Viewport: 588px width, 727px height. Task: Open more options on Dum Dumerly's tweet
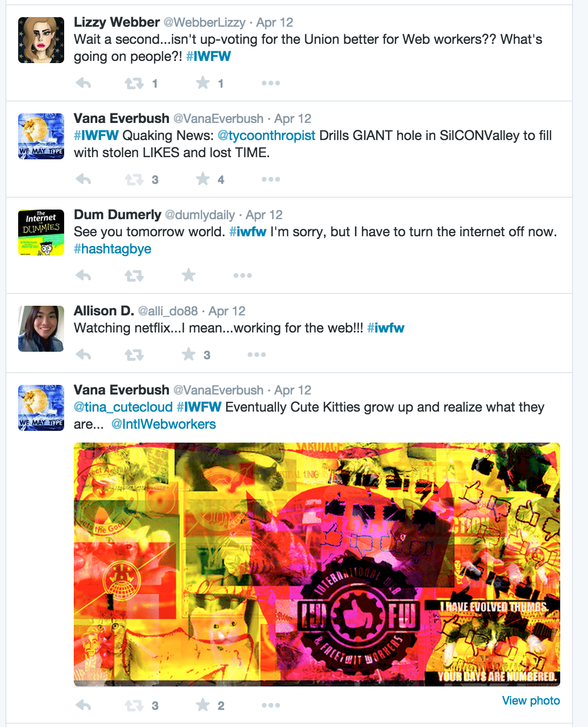pos(243,275)
